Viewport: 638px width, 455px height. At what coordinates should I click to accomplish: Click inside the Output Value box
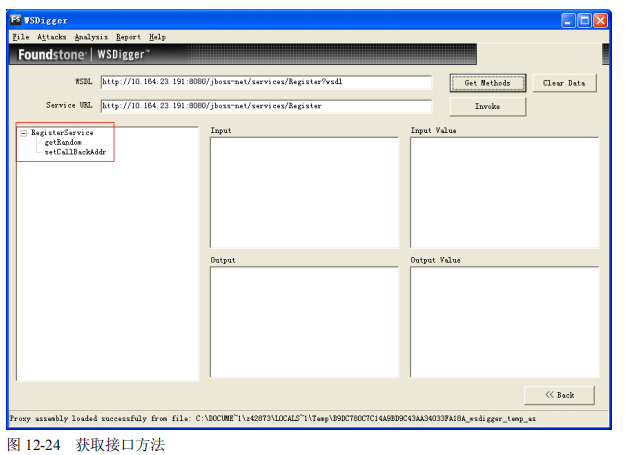(505, 322)
